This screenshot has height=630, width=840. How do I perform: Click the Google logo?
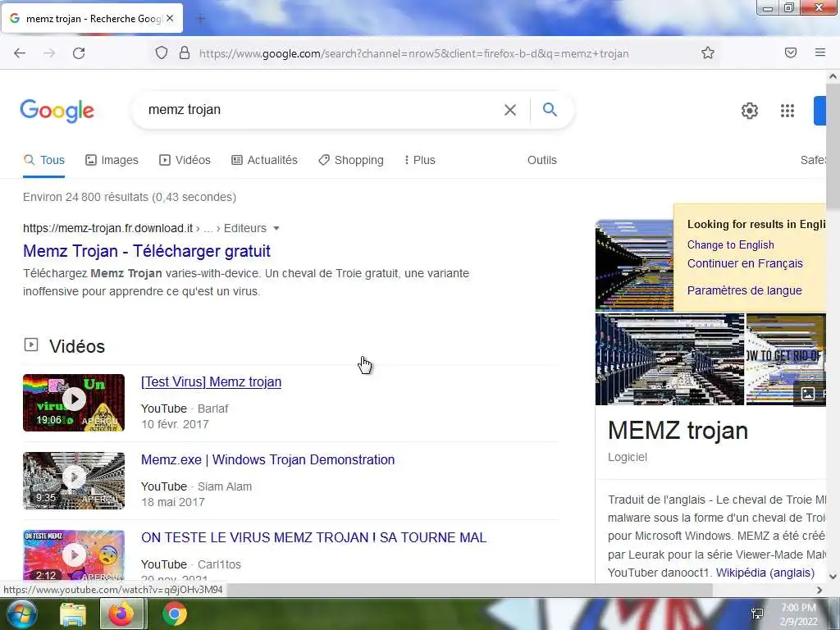click(57, 111)
